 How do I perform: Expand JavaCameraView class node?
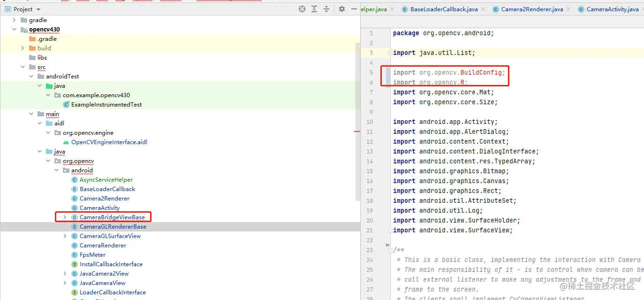click(x=65, y=283)
